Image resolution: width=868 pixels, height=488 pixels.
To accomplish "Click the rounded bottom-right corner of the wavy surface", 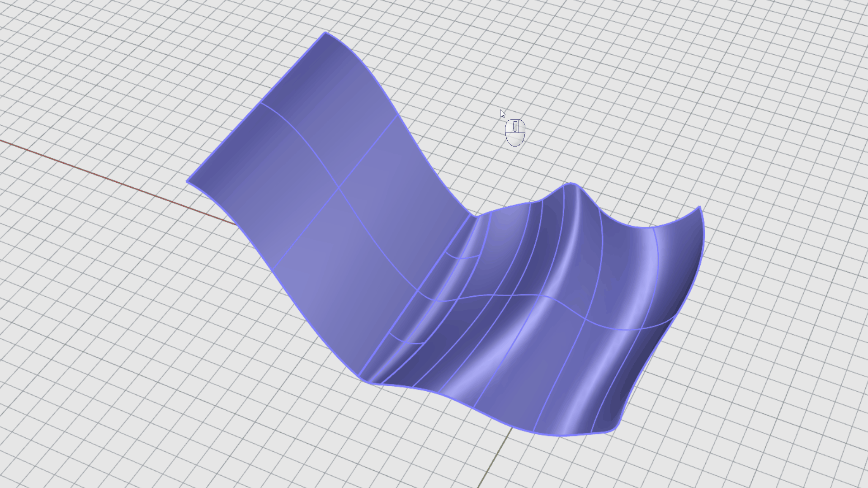I will [x=615, y=429].
